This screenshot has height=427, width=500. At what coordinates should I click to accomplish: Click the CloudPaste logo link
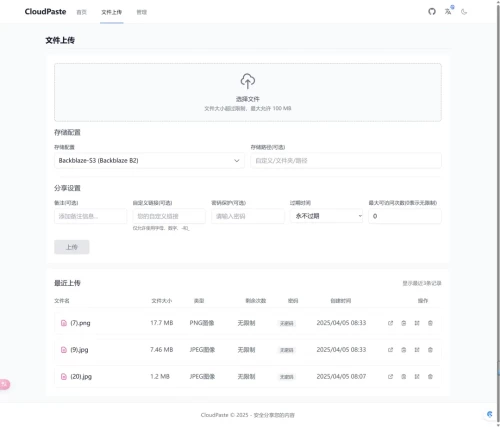pos(45,12)
